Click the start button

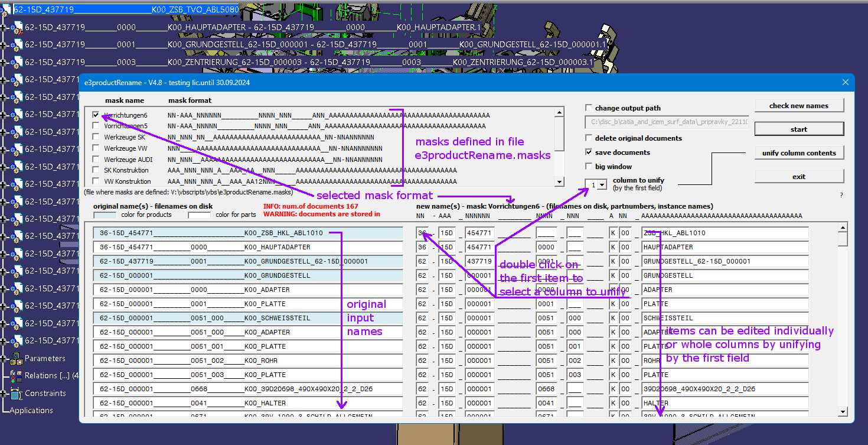799,129
